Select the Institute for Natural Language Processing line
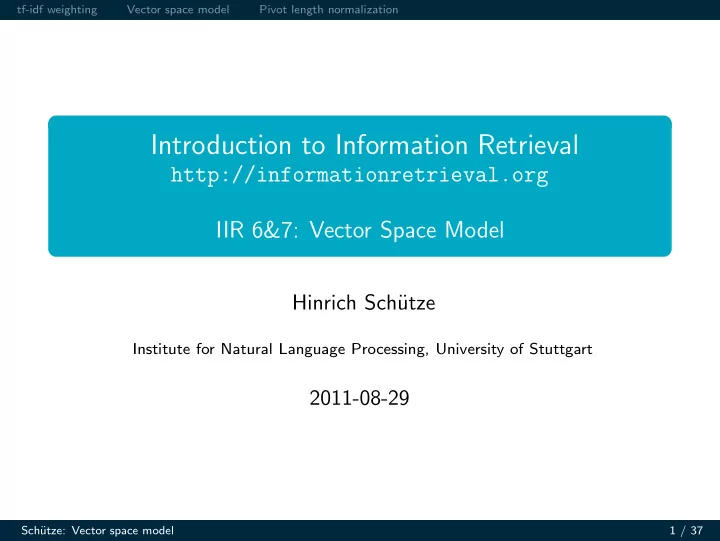The image size is (720, 541). [362, 349]
